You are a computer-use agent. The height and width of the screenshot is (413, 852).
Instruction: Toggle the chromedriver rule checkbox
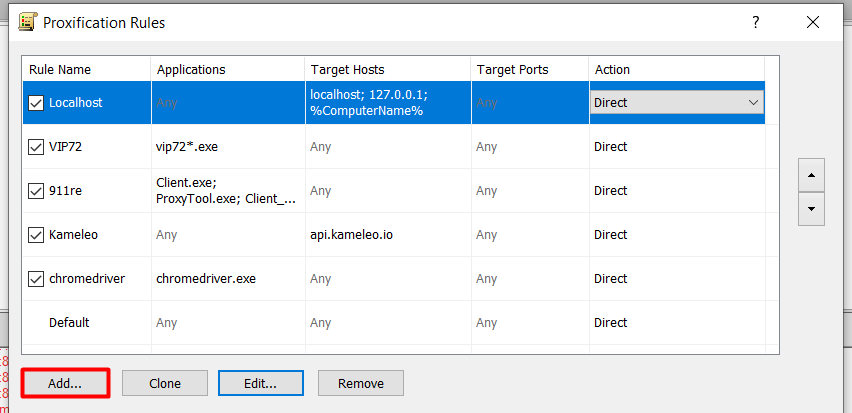37,279
